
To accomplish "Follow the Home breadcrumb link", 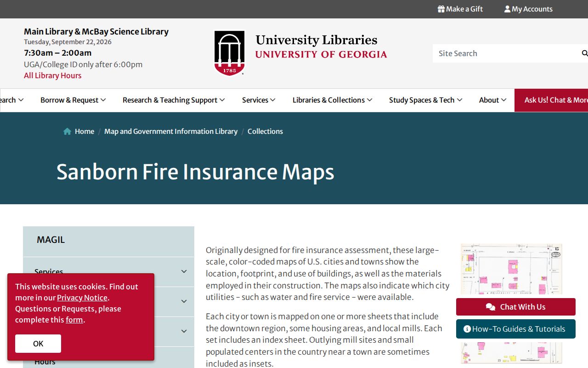I will pos(85,131).
